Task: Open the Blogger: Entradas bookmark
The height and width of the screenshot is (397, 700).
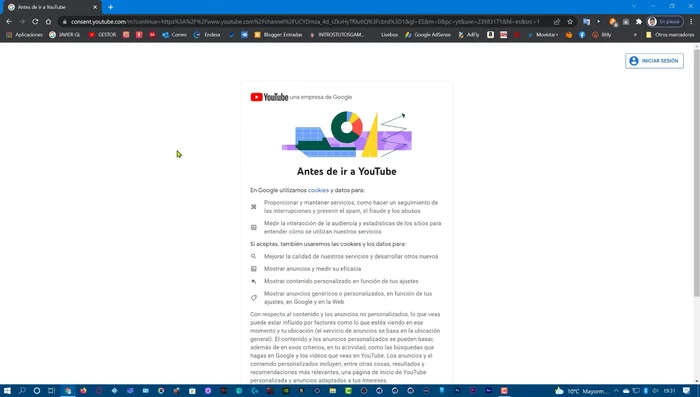Action: 279,34
